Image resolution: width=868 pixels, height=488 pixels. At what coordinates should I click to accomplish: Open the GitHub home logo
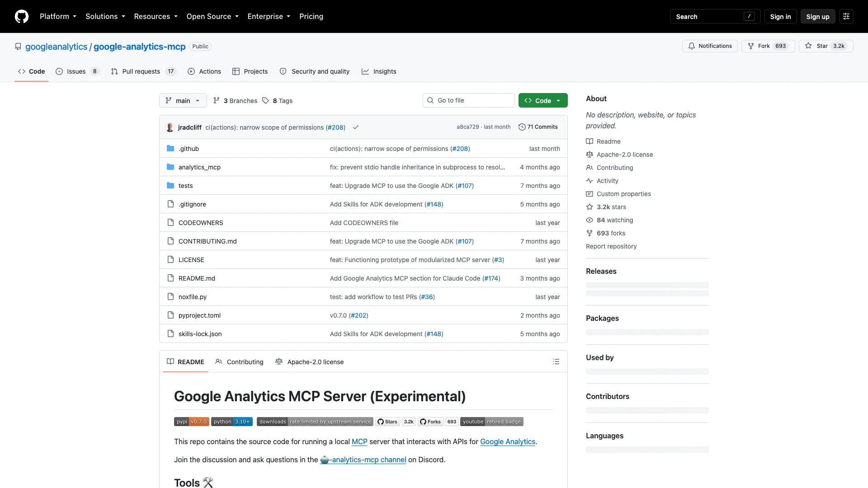(22, 16)
